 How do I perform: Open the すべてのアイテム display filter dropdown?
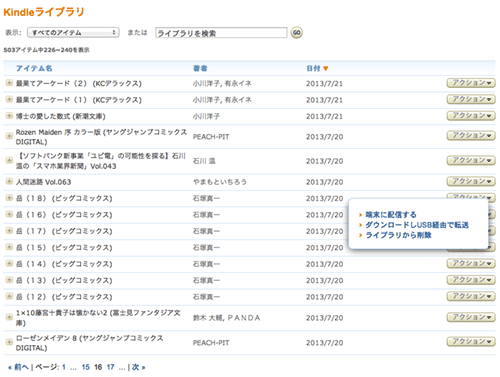(x=73, y=32)
